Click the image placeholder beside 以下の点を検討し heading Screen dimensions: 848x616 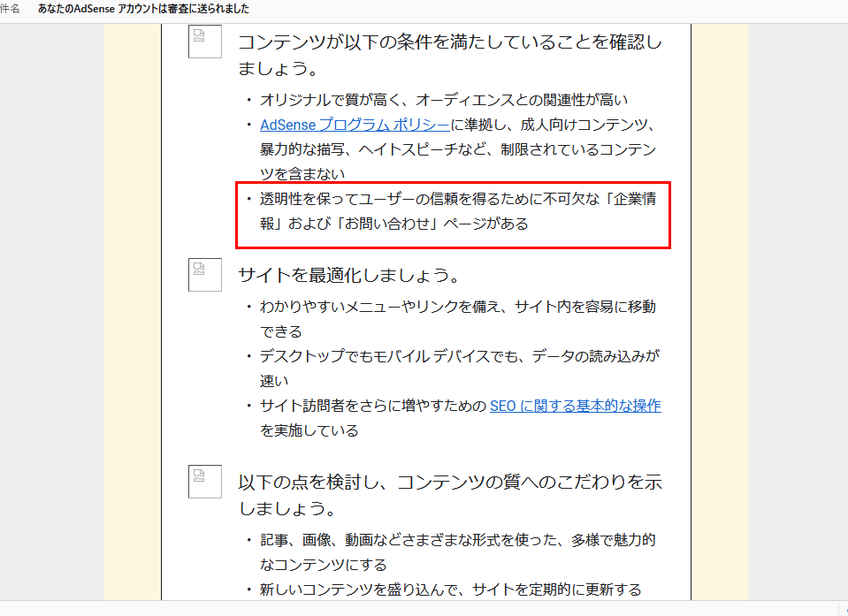[204, 482]
